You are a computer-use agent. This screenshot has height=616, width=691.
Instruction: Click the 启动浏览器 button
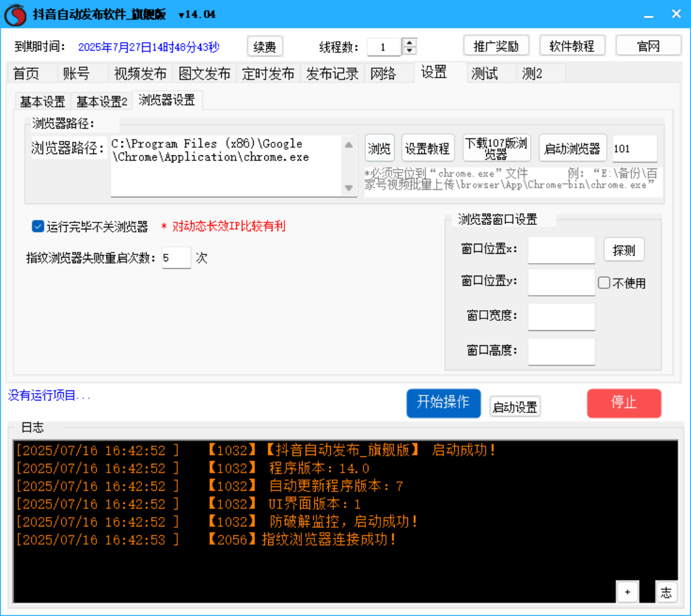[x=573, y=149]
